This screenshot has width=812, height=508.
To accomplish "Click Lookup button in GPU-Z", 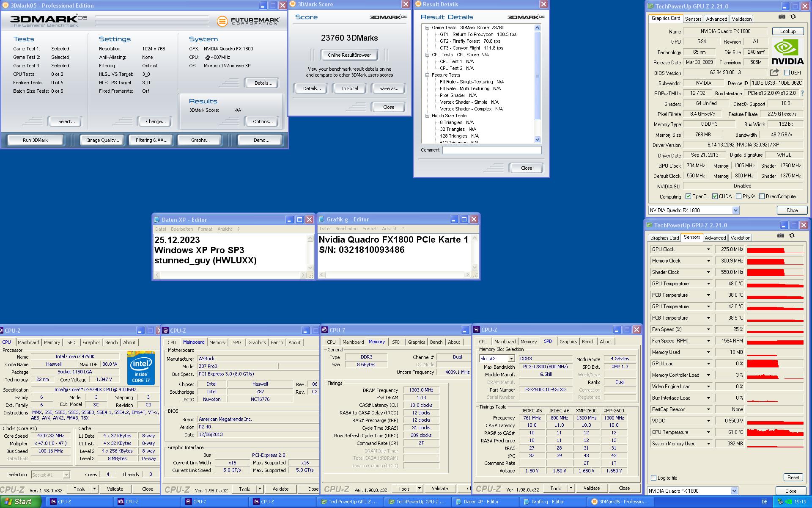I will click(787, 31).
